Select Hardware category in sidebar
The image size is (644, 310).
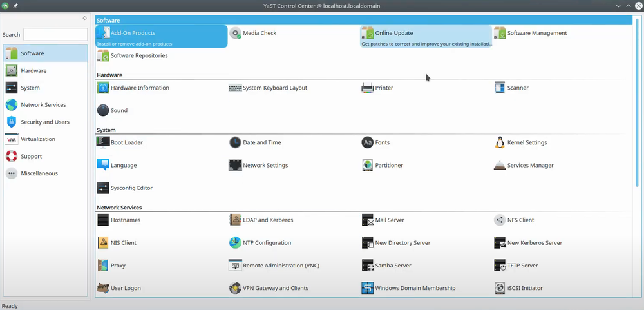point(46,71)
